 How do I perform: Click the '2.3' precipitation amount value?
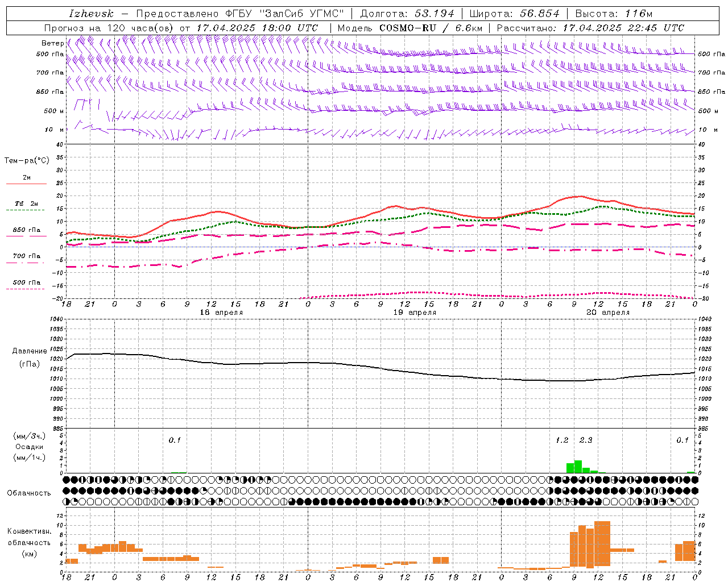coord(586,440)
